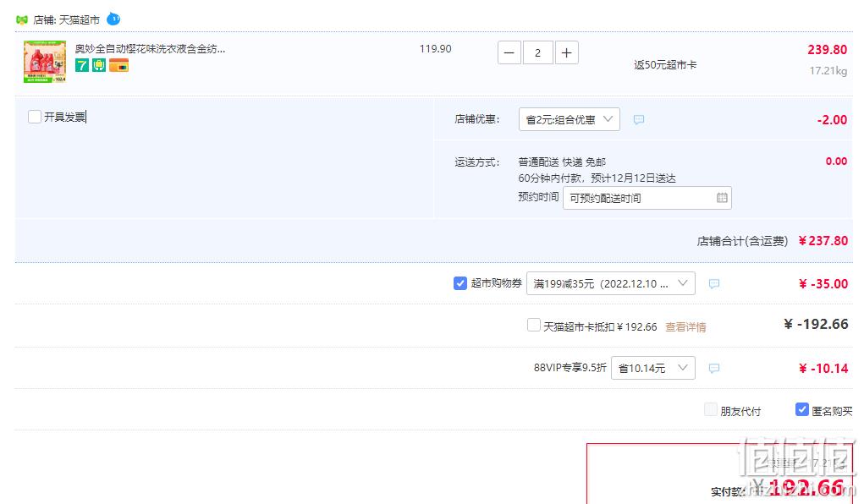Open the calendar icon in delivery field
This screenshot has width=864, height=504.
pyautogui.click(x=722, y=198)
